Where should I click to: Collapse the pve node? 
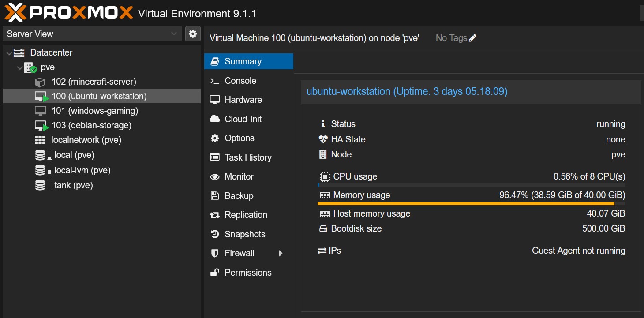[x=19, y=67]
